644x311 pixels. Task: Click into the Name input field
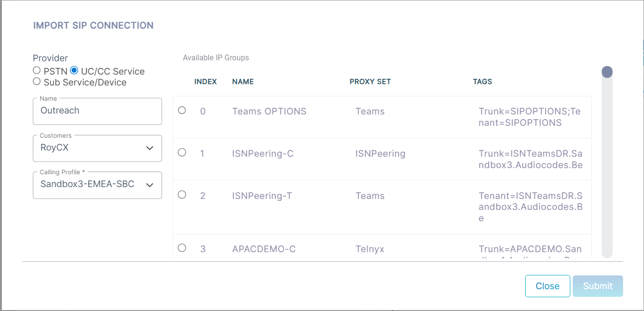click(97, 111)
